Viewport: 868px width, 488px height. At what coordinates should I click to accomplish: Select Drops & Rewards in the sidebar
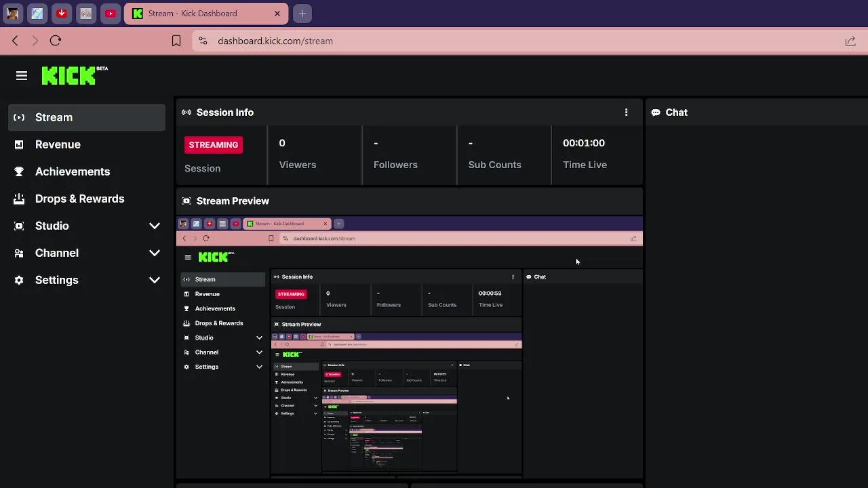(x=87, y=199)
